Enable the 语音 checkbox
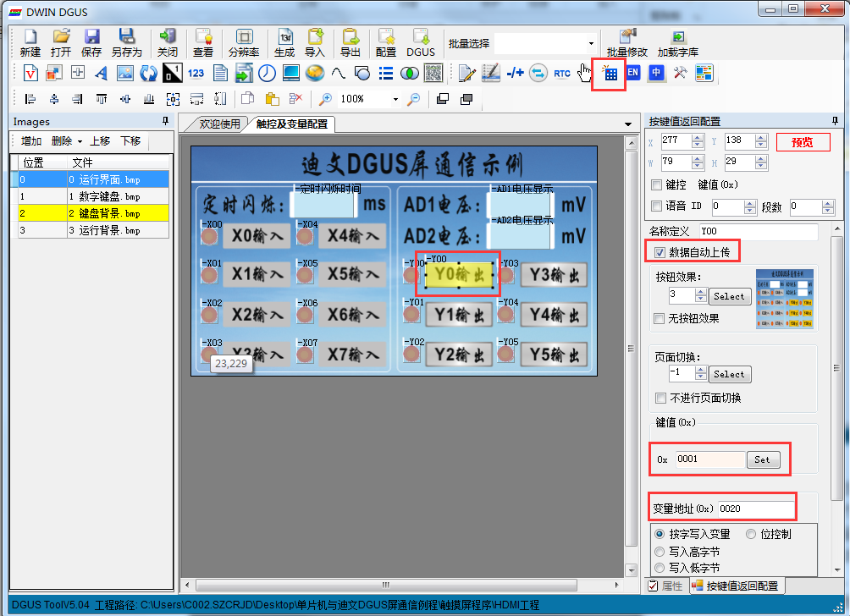 656,206
